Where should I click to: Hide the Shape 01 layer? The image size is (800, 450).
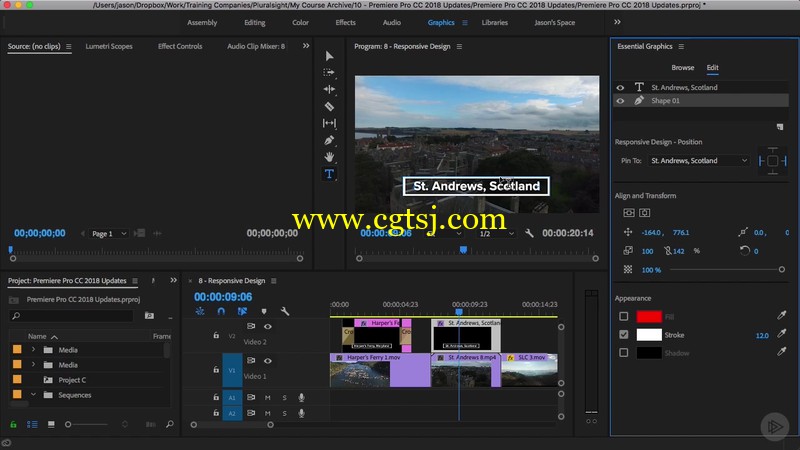(620, 101)
